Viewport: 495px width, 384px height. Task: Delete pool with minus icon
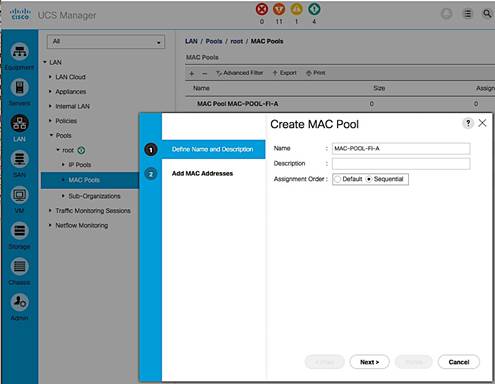(205, 73)
